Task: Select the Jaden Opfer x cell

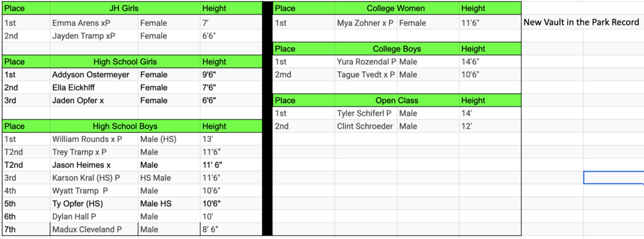Action: coord(94,101)
